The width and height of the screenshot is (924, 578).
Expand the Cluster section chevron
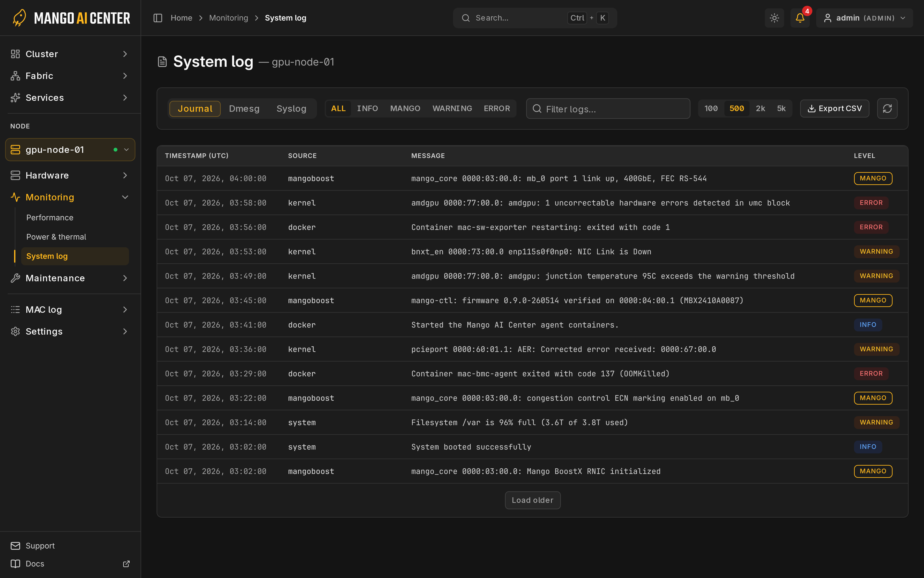point(125,54)
